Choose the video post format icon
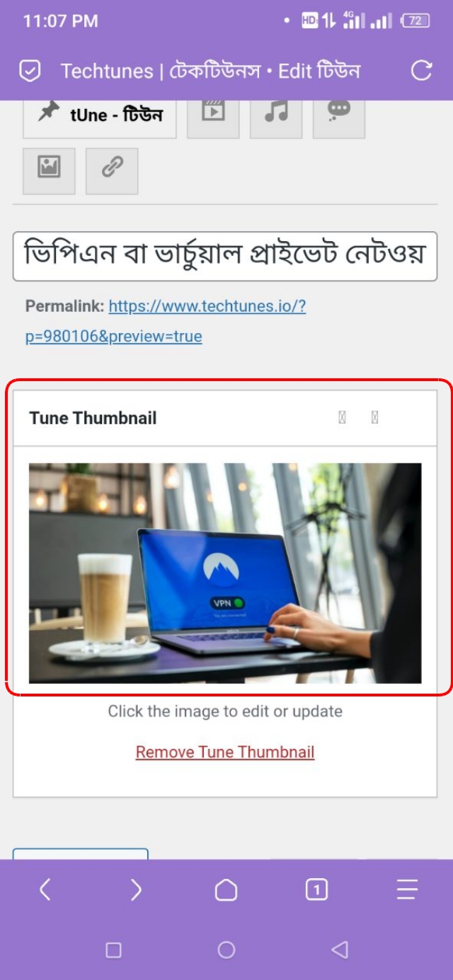Viewport: 453px width, 980px height. (x=213, y=114)
